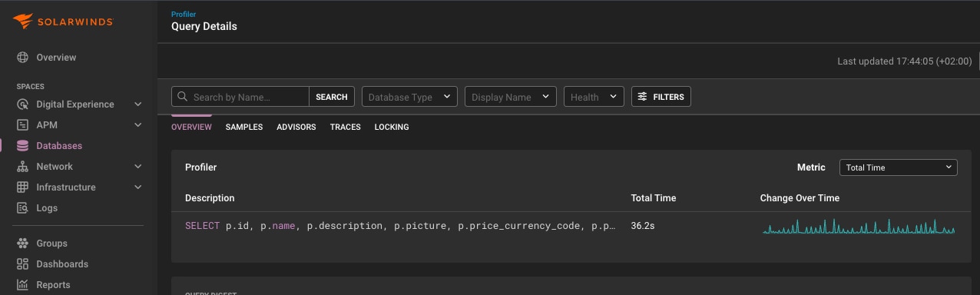Image resolution: width=980 pixels, height=295 pixels.
Task: Click the 36.2s total time value
Action: [x=643, y=226]
